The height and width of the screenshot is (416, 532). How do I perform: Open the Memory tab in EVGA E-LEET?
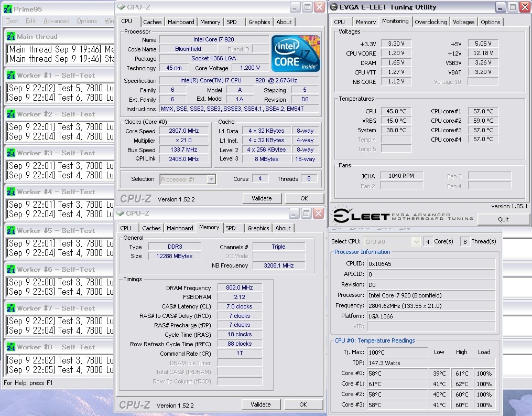pos(365,22)
